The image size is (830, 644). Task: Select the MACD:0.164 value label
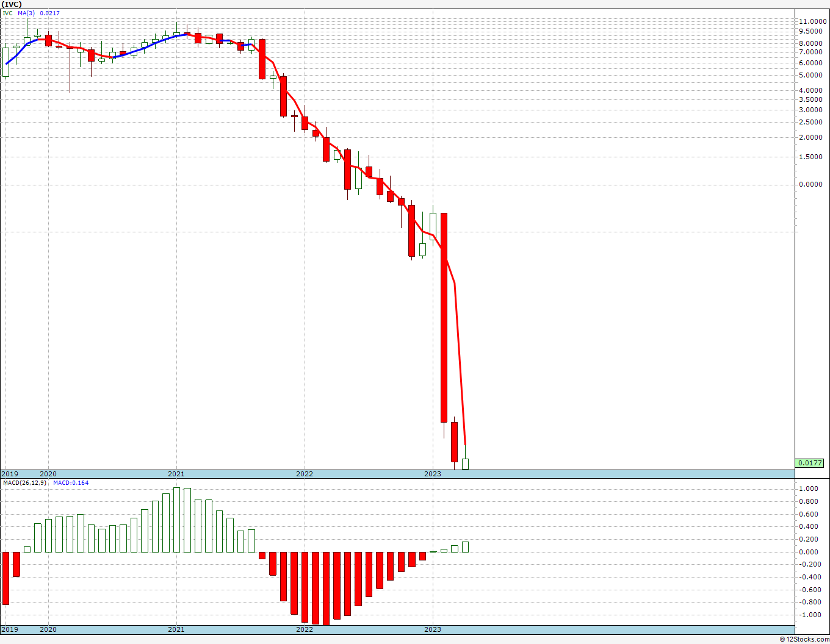pyautogui.click(x=71, y=482)
